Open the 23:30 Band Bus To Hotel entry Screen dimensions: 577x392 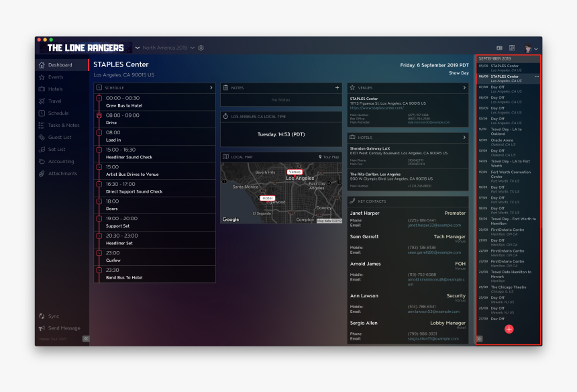click(x=155, y=274)
